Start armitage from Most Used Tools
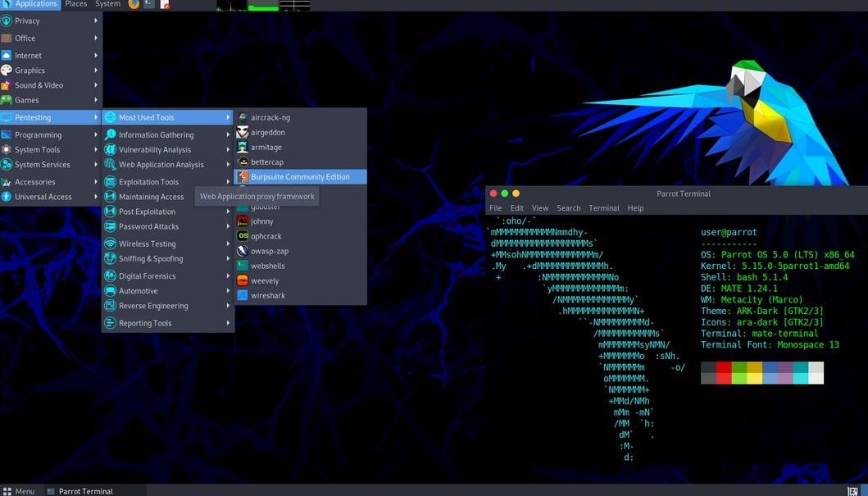 [x=300, y=148]
